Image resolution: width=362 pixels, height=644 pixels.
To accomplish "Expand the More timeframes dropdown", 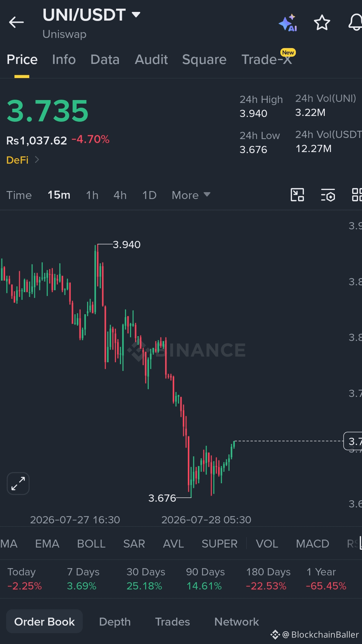I will [191, 195].
